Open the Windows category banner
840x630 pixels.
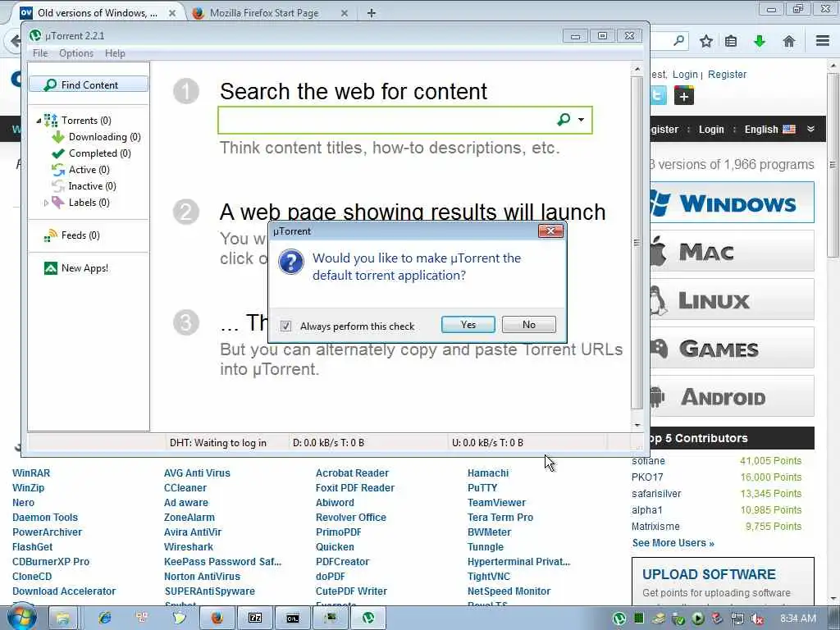(x=732, y=203)
